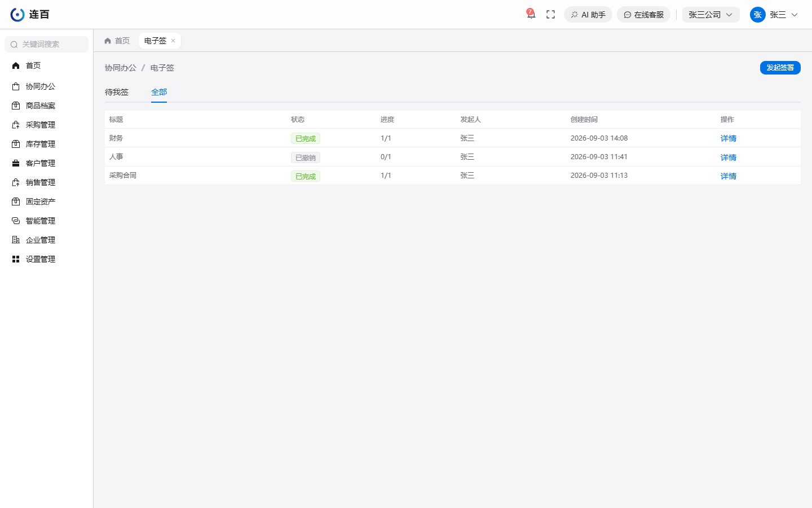Open 详情 for the 采购合同 row
The height and width of the screenshot is (508, 812).
729,176
